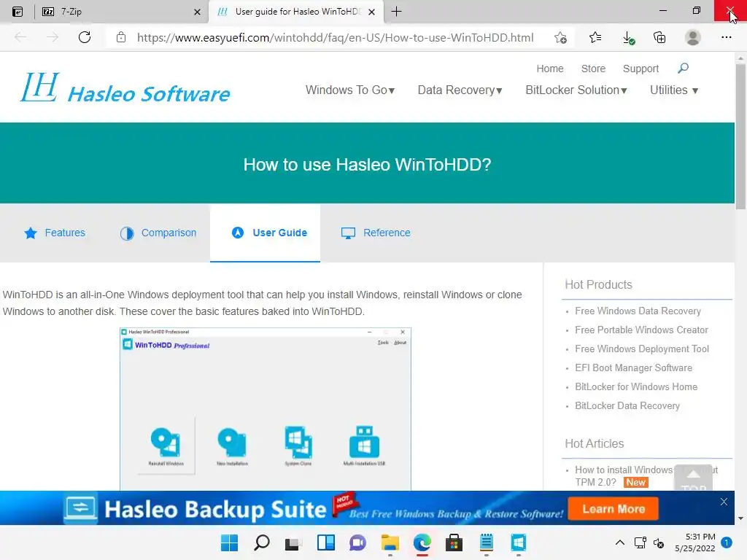Click the browser back arrow
The height and width of the screenshot is (560, 747).
click(20, 37)
